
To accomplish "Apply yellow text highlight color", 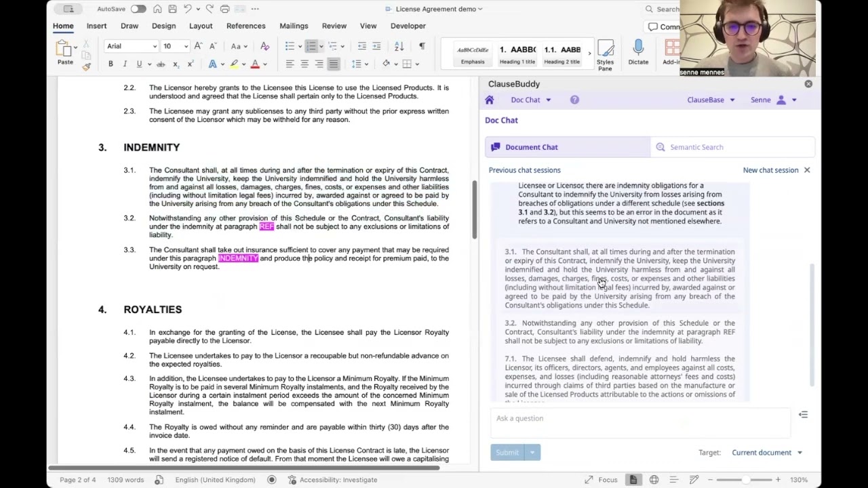I will pyautogui.click(x=234, y=64).
